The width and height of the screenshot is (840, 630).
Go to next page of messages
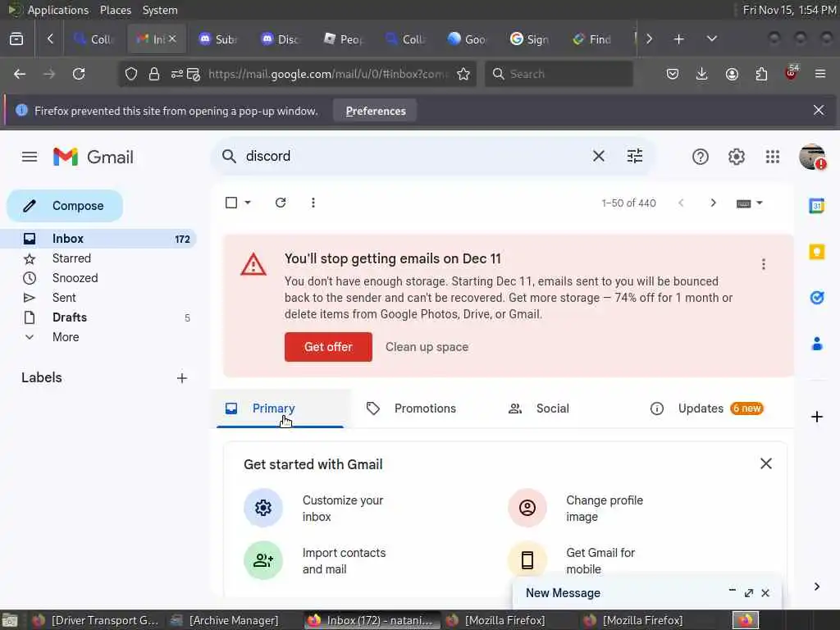tap(713, 203)
